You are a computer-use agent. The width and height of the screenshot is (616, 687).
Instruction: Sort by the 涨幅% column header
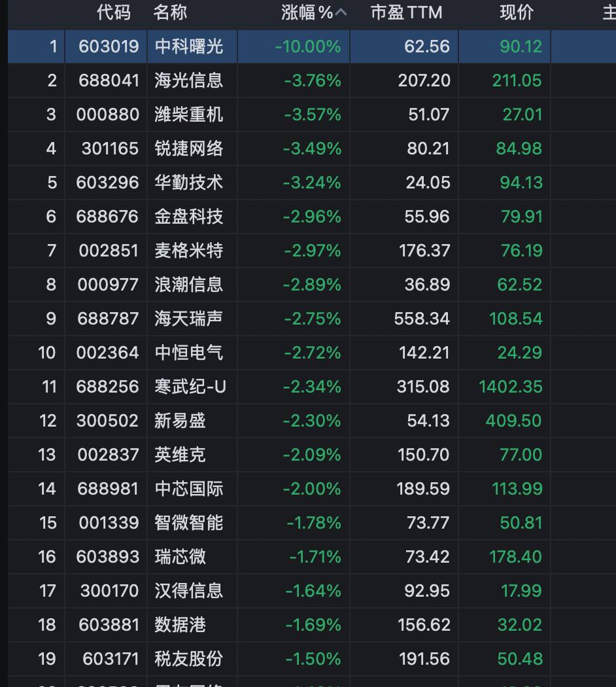(307, 12)
